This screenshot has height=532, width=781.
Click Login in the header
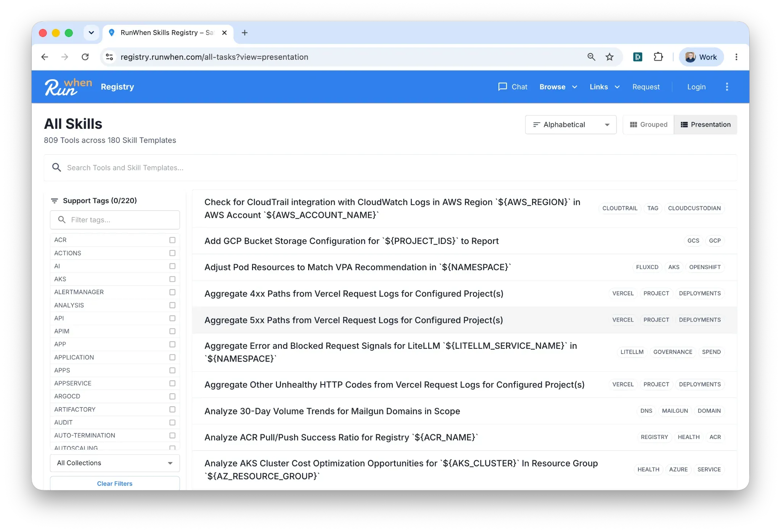(696, 87)
